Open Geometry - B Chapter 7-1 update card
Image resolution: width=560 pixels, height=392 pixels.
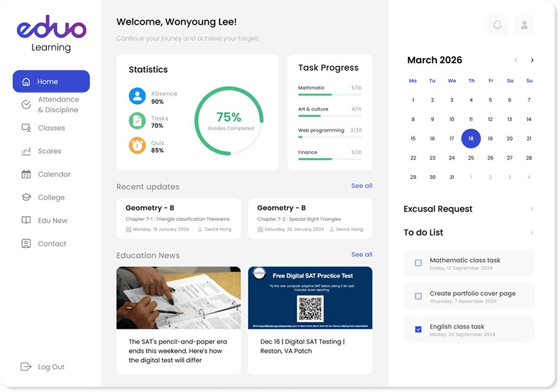pos(178,219)
